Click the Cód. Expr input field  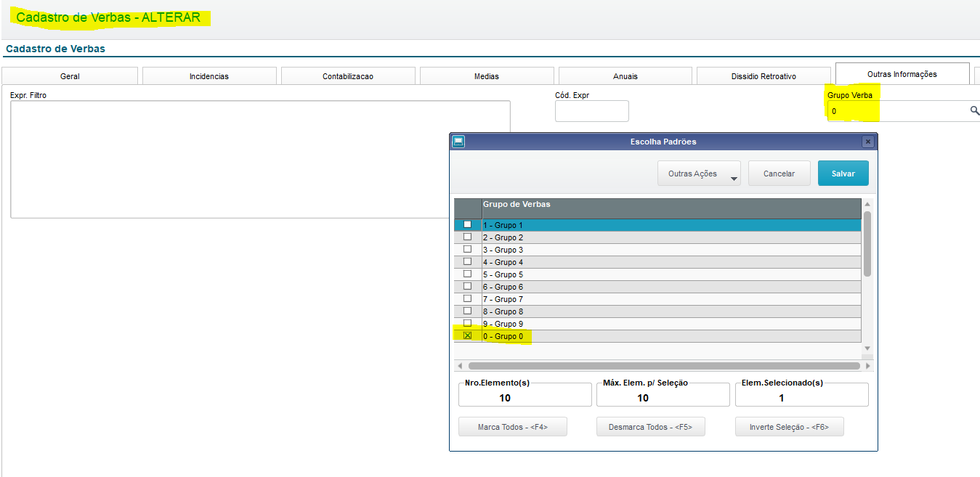click(x=592, y=111)
